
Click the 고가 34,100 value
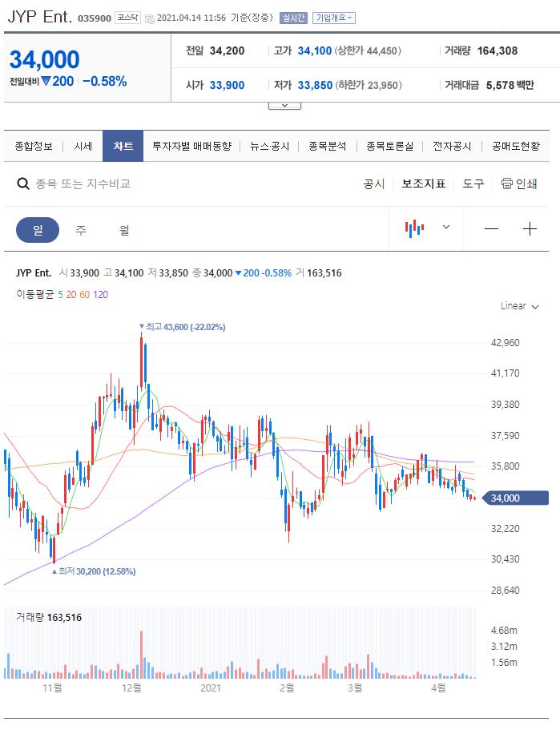point(315,50)
